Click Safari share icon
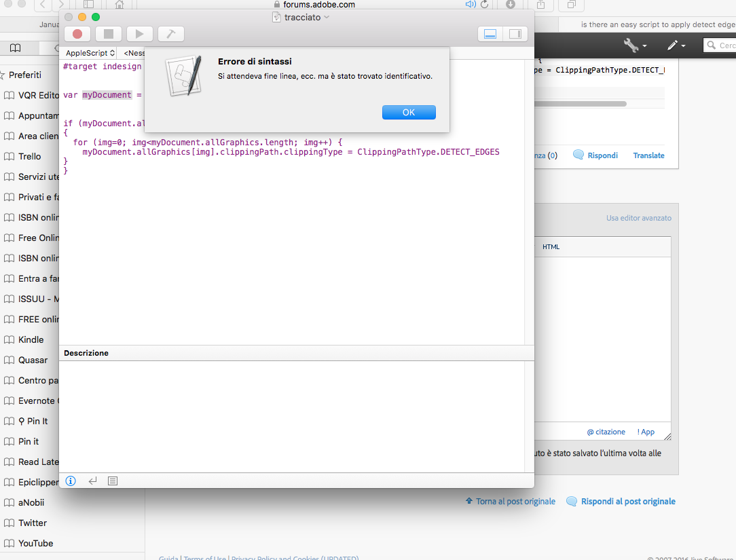 coord(540,5)
